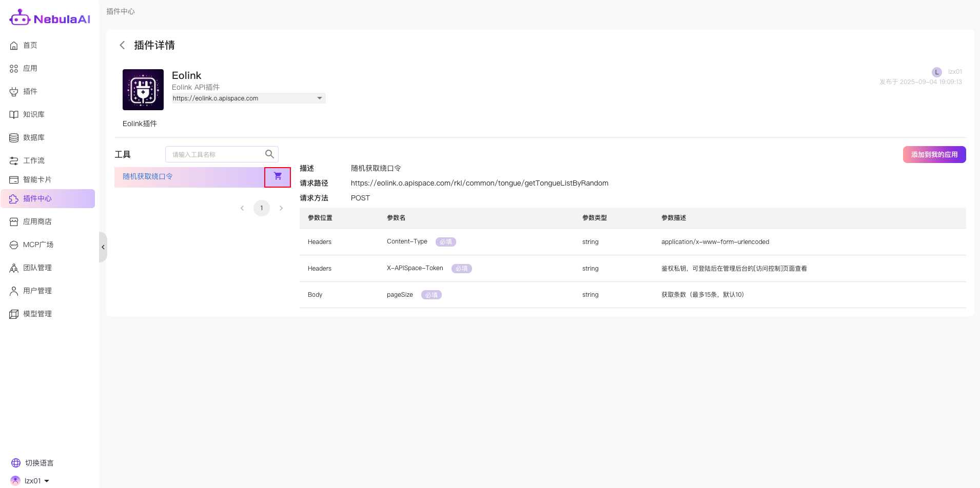Screen dimensions: 980x488
Task: Open 知识库 menu item
Action: point(34,115)
